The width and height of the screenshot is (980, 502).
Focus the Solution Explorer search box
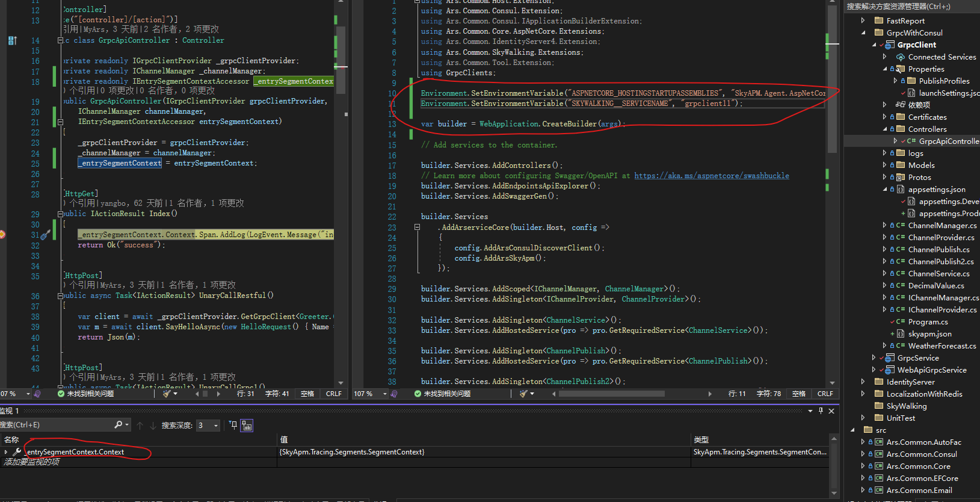[x=912, y=7]
